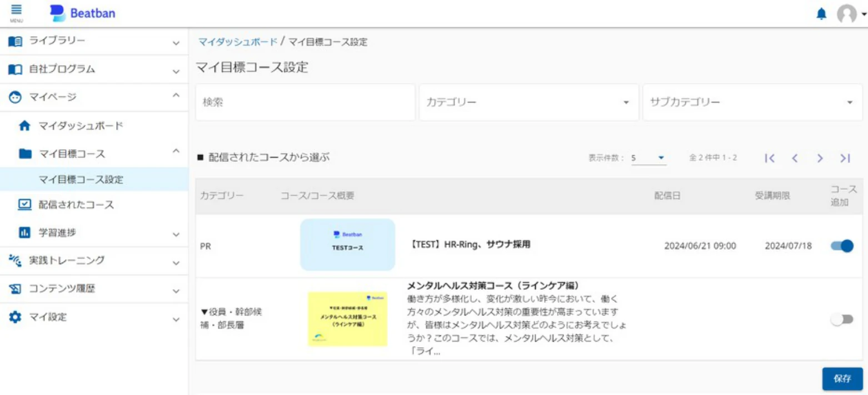Click the TESTコース thumbnail
The image size is (868, 395).
tap(348, 245)
